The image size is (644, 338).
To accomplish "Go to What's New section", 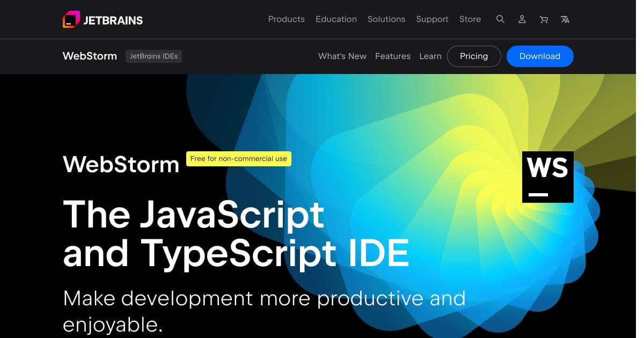I will click(x=342, y=56).
